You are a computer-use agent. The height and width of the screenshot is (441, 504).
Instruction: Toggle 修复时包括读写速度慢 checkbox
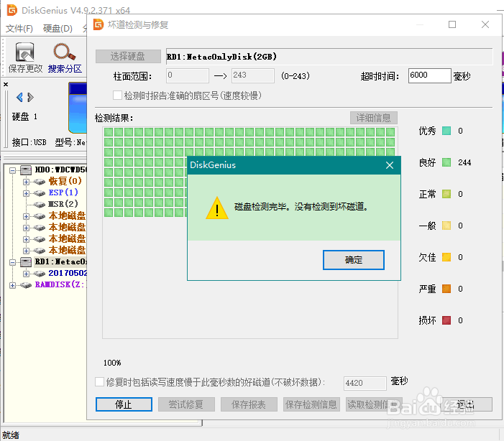(100, 382)
